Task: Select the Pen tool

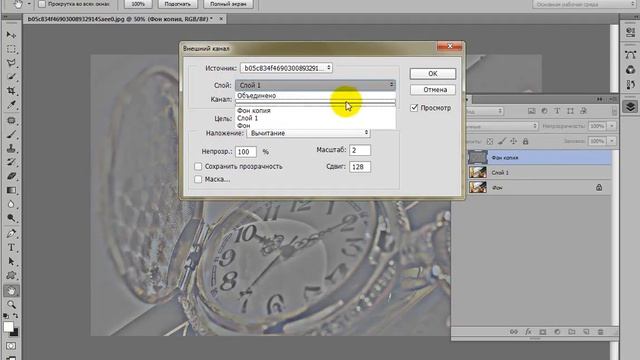Action: (11, 233)
